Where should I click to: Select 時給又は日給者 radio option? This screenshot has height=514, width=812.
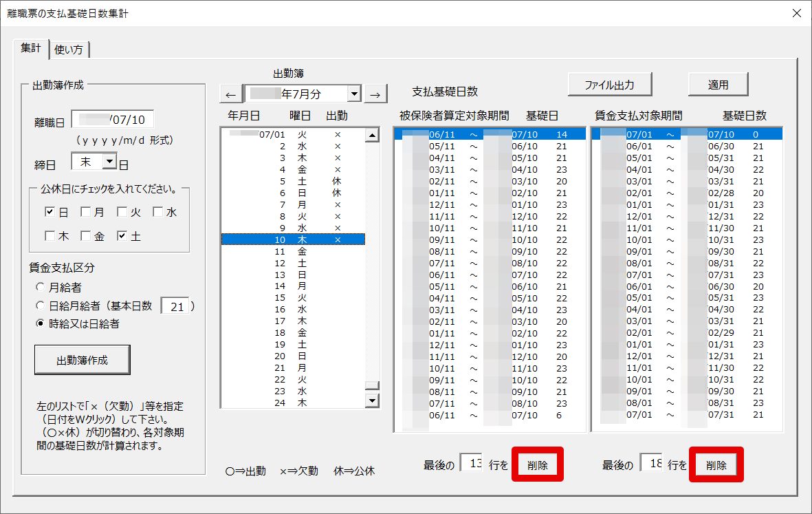[41, 324]
